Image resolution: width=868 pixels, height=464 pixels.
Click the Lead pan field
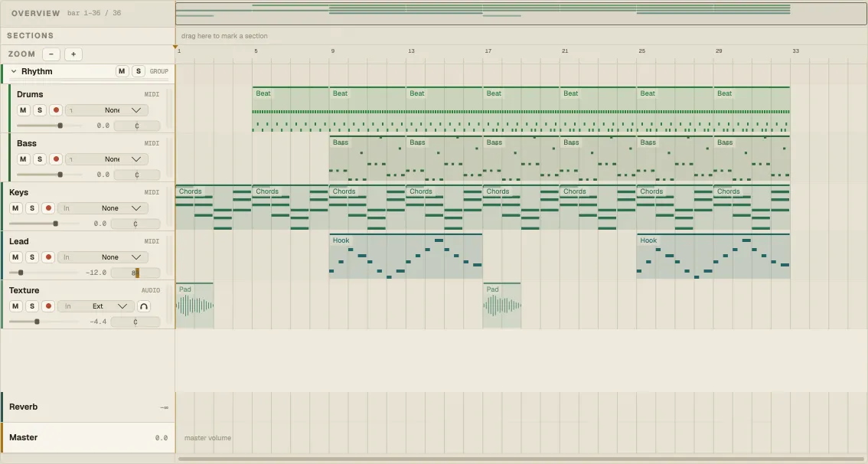[x=135, y=273]
